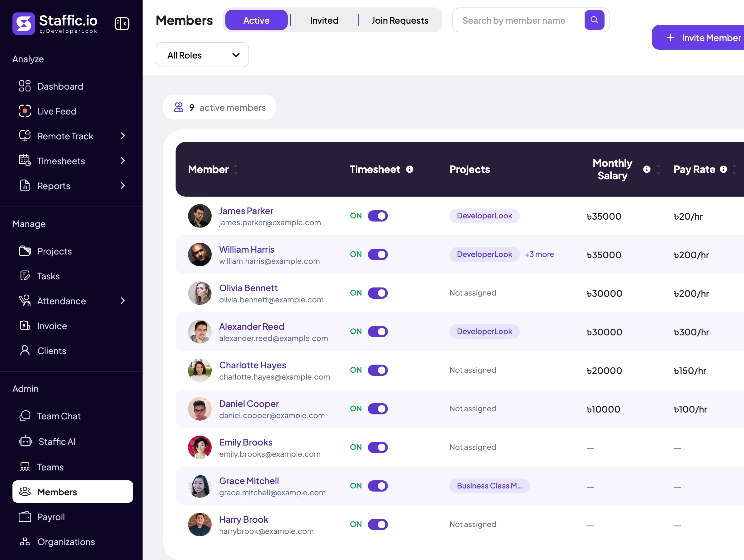
Task: Click the Staffic.io logo icon
Action: pos(24,24)
